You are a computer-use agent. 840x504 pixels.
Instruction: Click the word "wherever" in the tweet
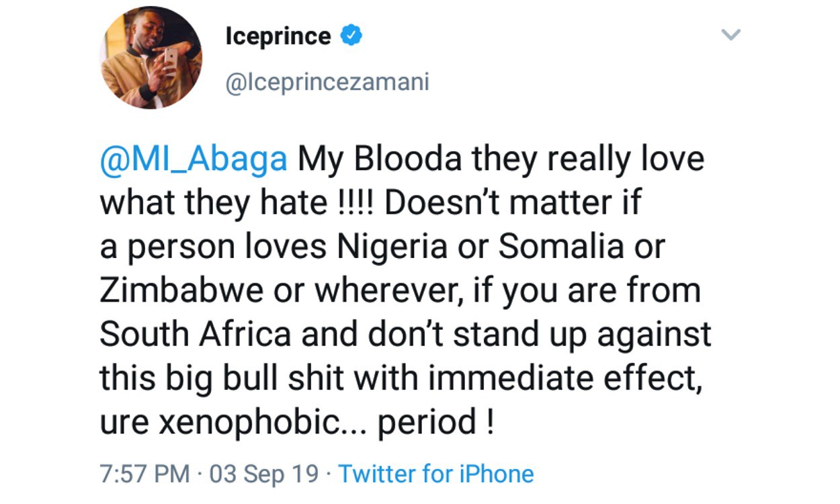point(382,291)
